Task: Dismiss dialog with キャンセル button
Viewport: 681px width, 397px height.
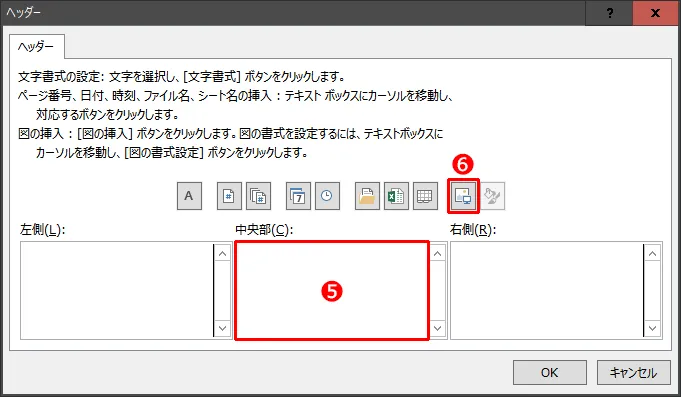Action: [x=634, y=372]
